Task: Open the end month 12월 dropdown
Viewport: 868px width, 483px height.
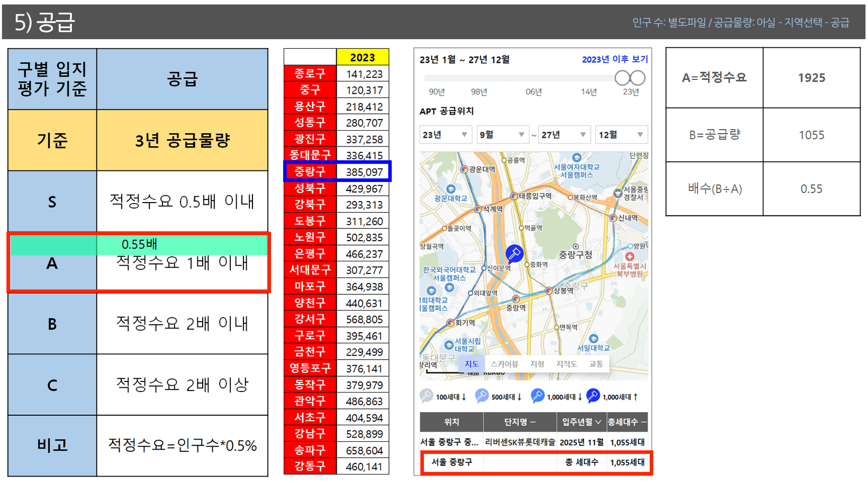Action: coord(621,135)
